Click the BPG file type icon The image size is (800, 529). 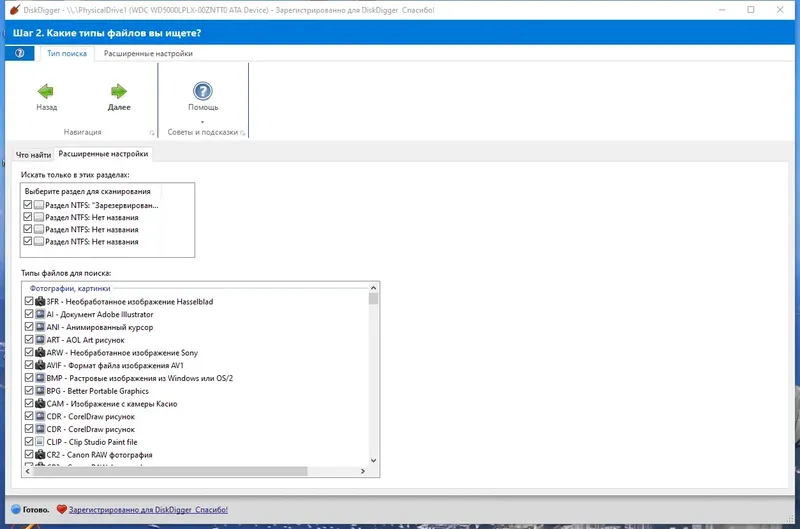(40, 391)
